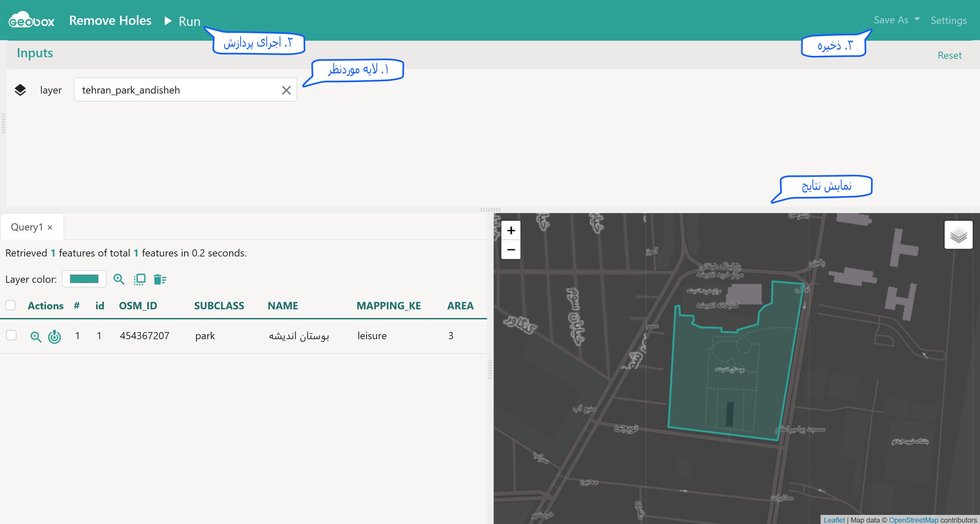Toggle the select-all checkbox in table header
The width and height of the screenshot is (980, 524).
(10, 305)
